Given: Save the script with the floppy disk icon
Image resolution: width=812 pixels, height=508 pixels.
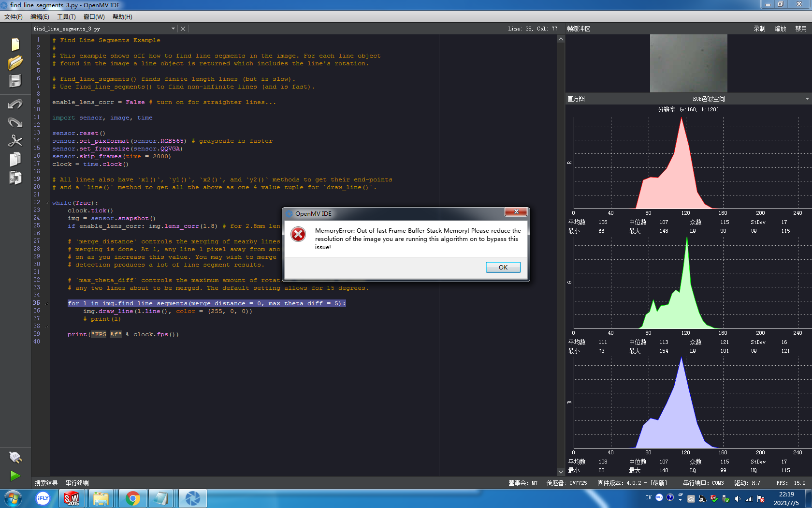Looking at the screenshot, I should coord(15,81).
